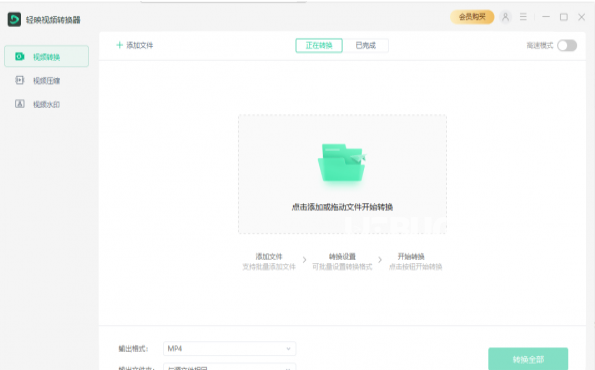Click the 会员购买 button

click(x=472, y=17)
